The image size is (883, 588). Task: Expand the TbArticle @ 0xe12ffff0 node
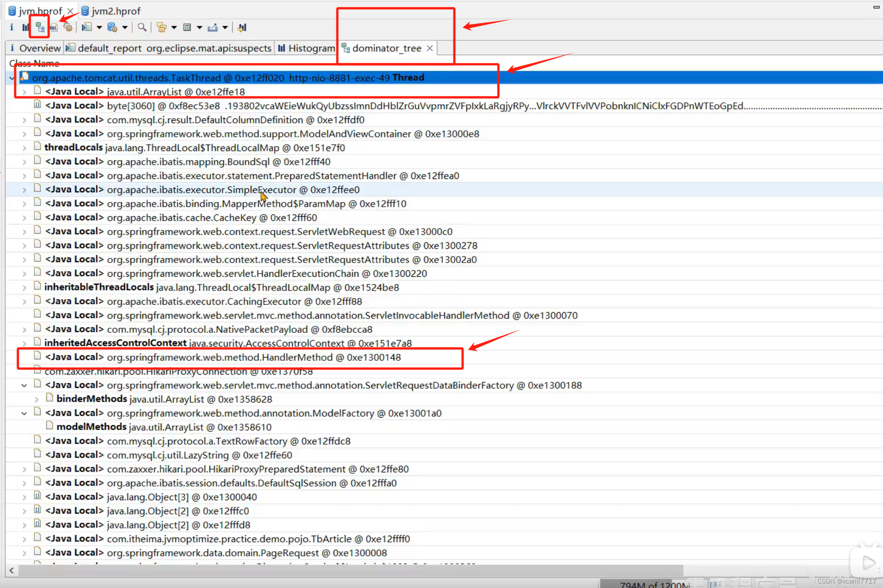[x=24, y=539]
